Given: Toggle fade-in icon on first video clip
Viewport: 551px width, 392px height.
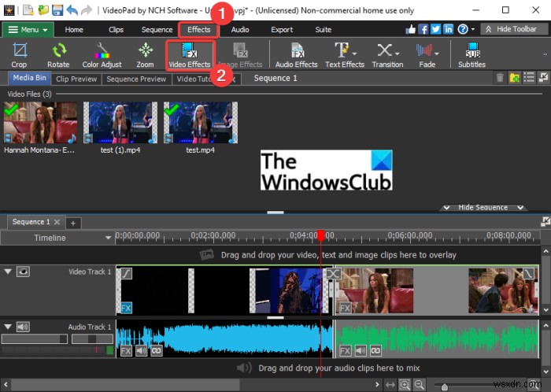Looking at the screenshot, I should click(127, 273).
